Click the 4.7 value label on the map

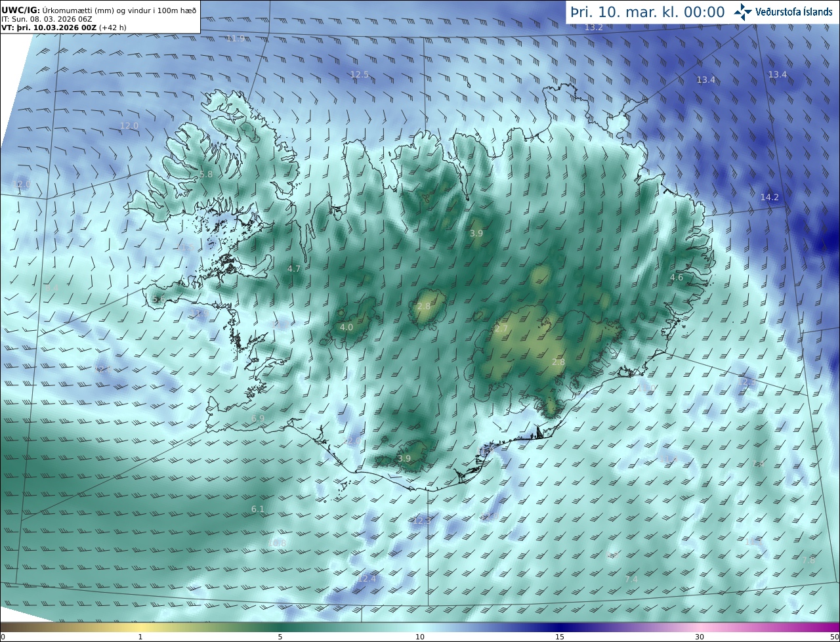tap(294, 269)
